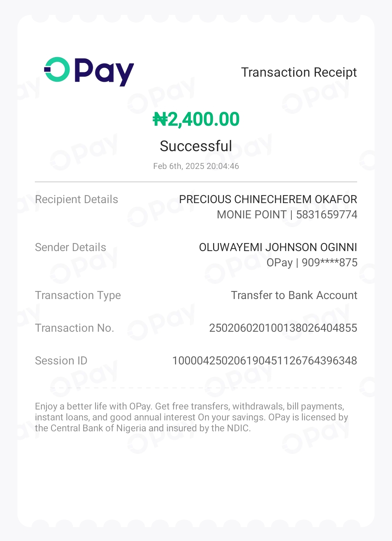
Task: Click the masked OPay number 909****875
Action: (329, 262)
